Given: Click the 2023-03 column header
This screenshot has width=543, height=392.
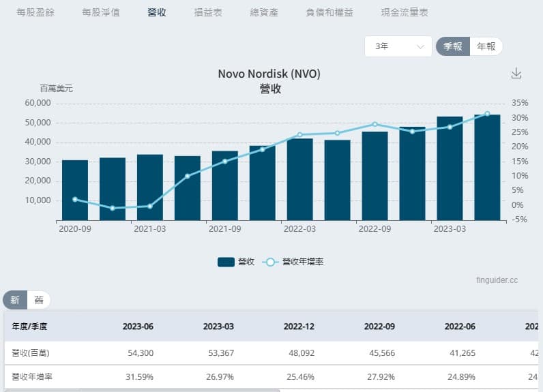Looking at the screenshot, I should [218, 327].
